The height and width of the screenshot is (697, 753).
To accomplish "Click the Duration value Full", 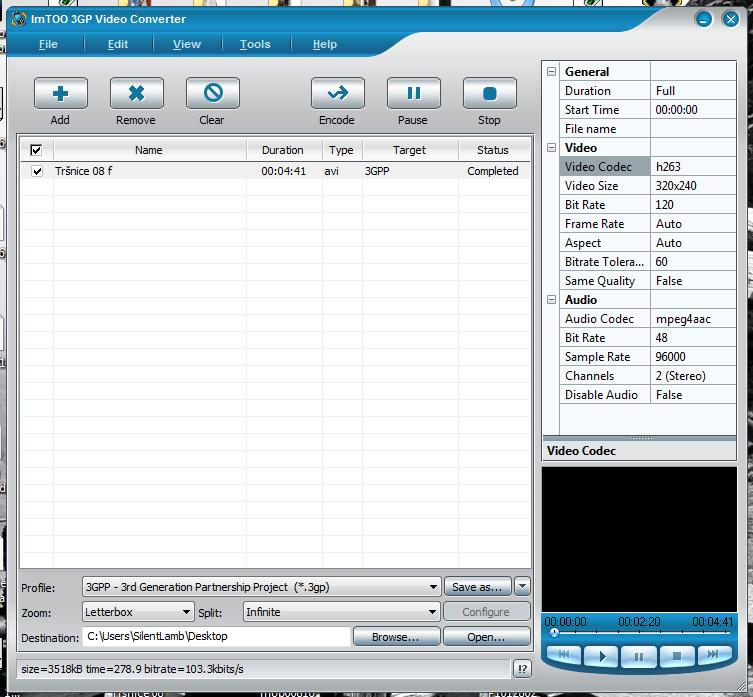I will click(x=693, y=91).
